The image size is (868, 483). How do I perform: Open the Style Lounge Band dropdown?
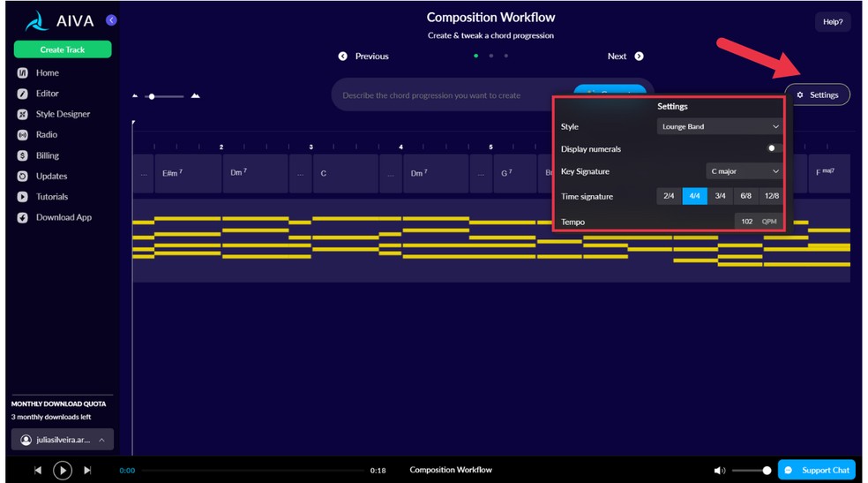click(720, 126)
